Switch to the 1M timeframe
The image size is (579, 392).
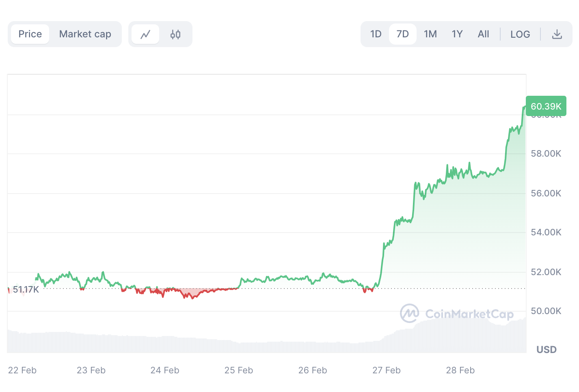[x=430, y=34]
